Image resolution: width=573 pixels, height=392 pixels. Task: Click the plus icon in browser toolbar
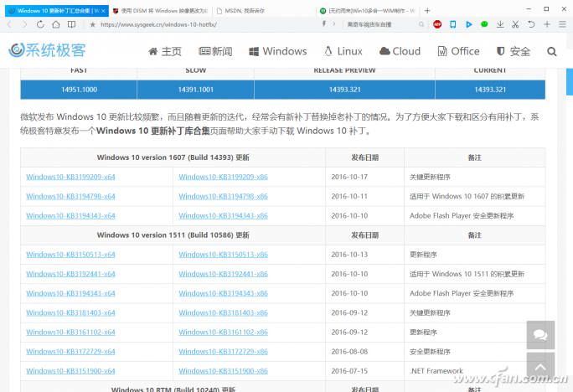click(x=547, y=24)
